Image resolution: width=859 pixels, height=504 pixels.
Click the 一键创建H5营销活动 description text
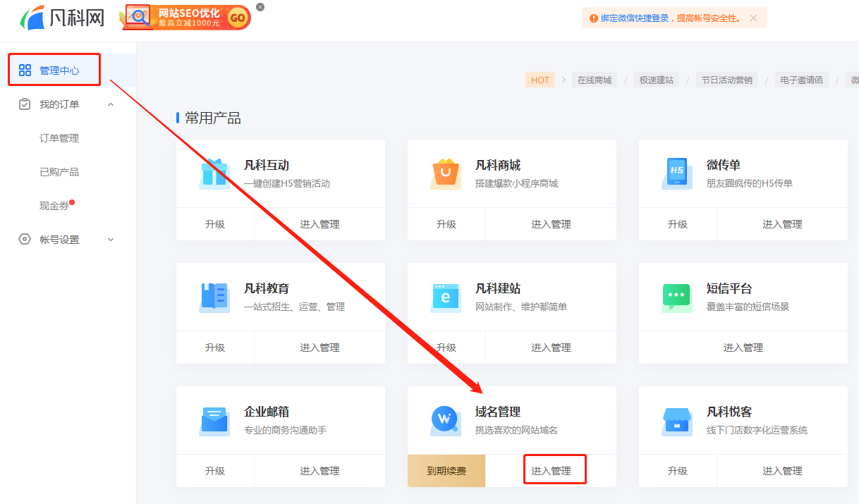pyautogui.click(x=287, y=183)
